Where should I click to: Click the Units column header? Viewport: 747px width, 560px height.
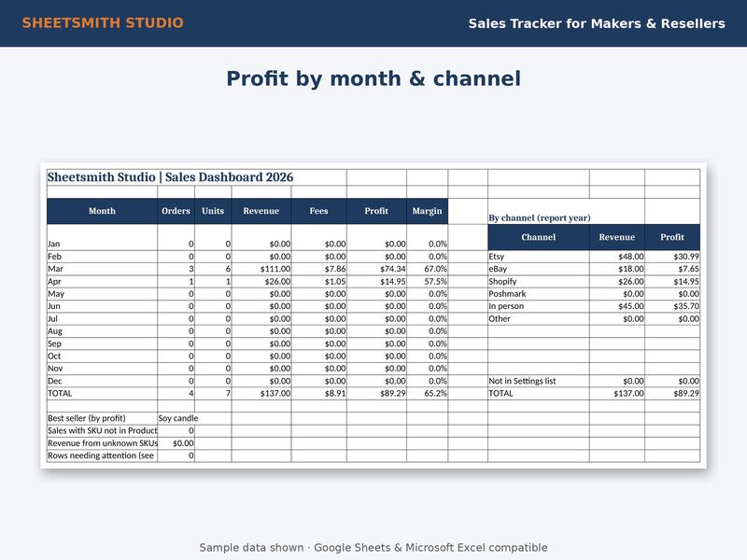tap(213, 211)
